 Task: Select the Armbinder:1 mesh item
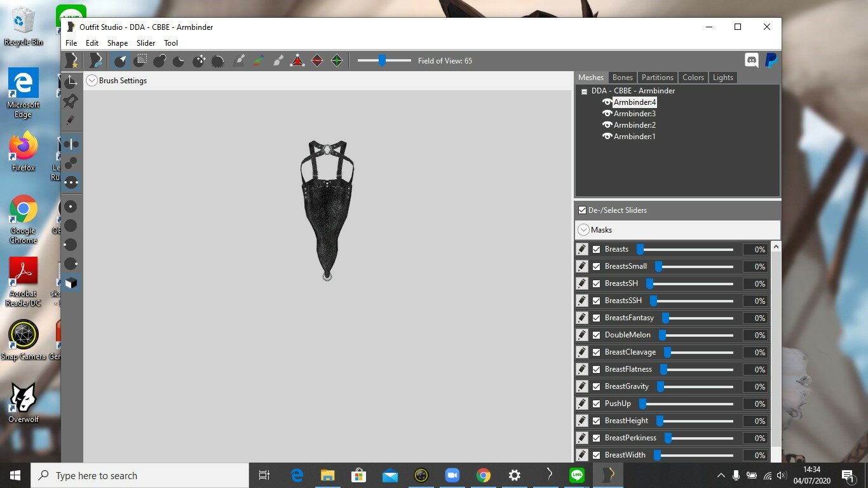point(634,137)
